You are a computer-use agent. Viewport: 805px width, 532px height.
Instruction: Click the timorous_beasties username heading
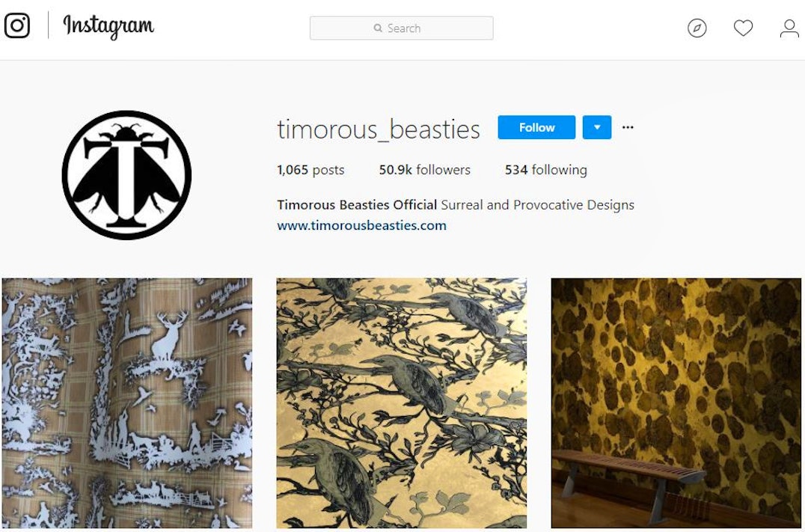point(379,129)
